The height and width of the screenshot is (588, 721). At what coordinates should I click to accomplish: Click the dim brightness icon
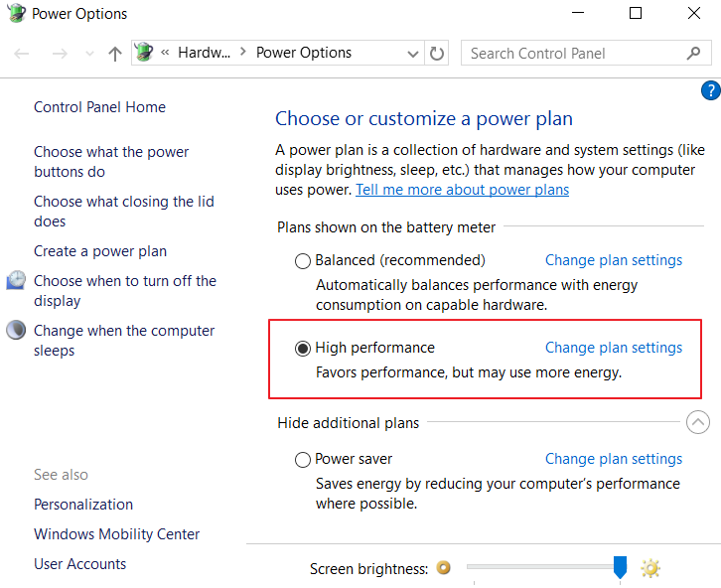(x=443, y=568)
